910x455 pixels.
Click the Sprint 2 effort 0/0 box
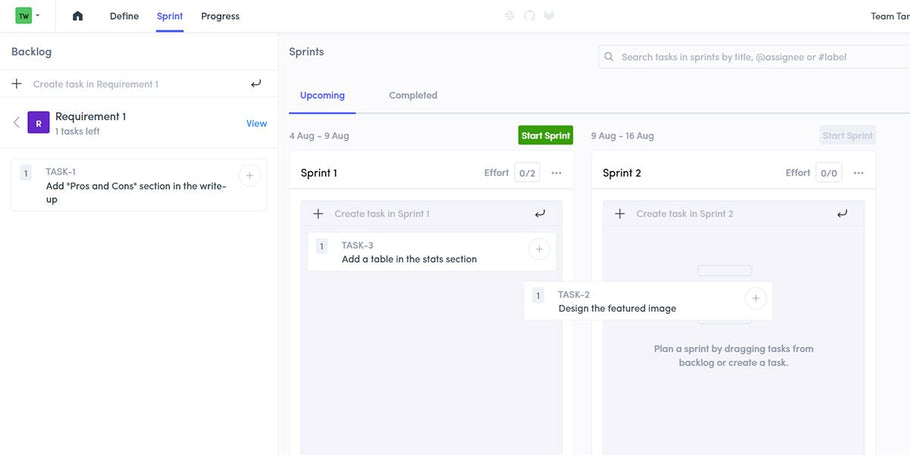click(x=829, y=173)
